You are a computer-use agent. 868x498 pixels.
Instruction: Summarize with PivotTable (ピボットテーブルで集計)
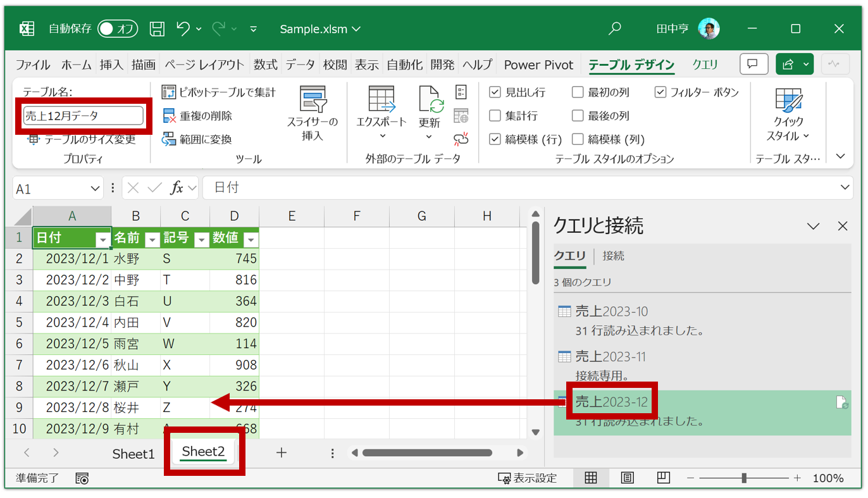pyautogui.click(x=219, y=92)
